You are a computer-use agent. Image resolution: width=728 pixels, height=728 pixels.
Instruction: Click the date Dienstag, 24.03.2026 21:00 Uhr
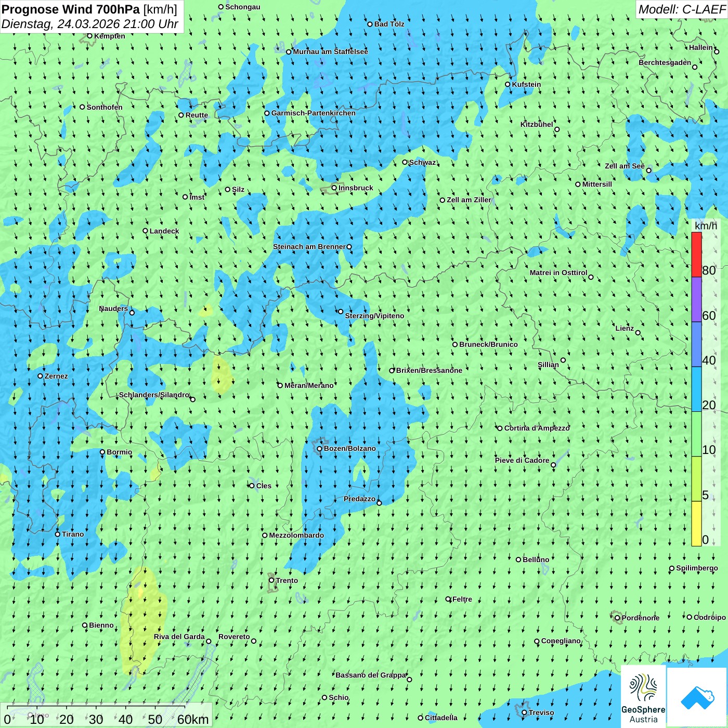tap(90, 24)
